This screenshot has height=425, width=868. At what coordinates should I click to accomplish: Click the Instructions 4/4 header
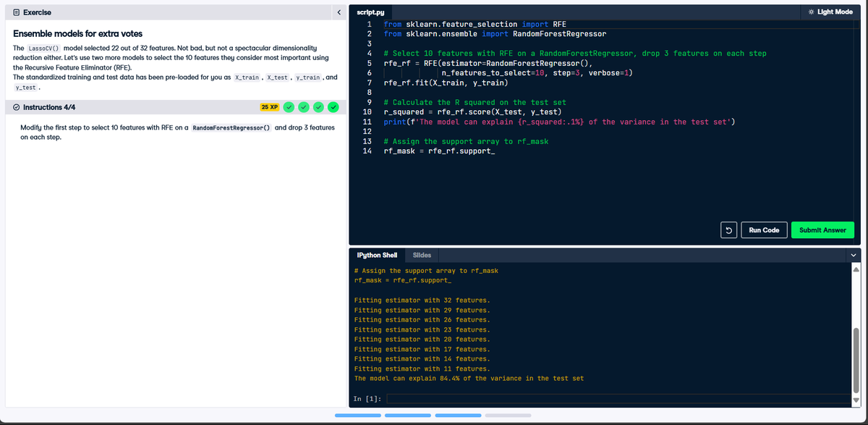[x=49, y=107]
